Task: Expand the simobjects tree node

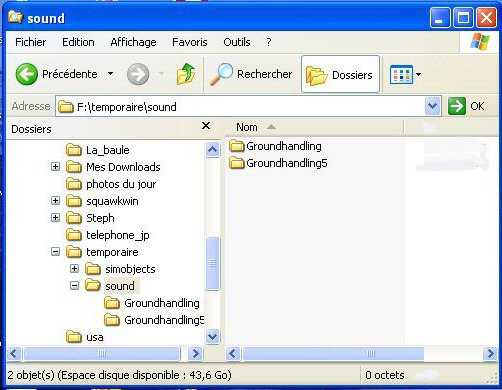Action: point(74,268)
